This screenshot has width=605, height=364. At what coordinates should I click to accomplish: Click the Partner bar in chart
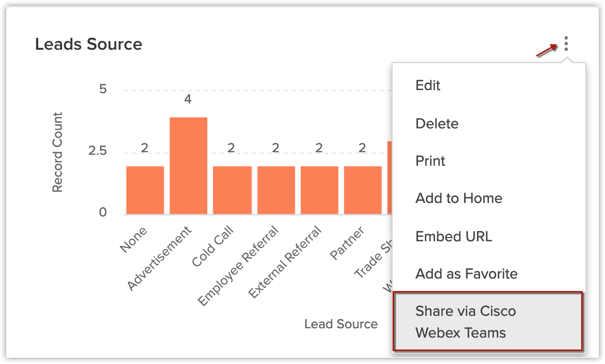point(363,190)
